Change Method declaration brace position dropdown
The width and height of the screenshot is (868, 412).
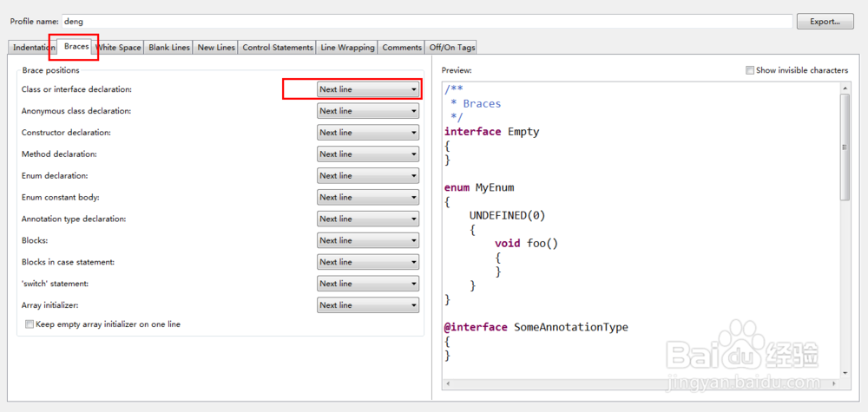[368, 154]
